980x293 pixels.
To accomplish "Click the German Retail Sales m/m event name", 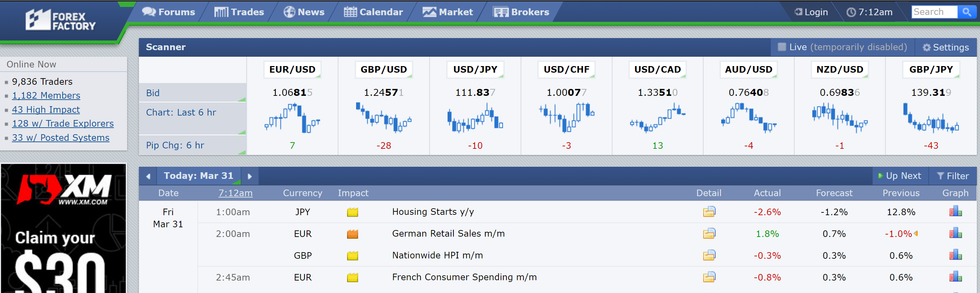I will coord(449,234).
